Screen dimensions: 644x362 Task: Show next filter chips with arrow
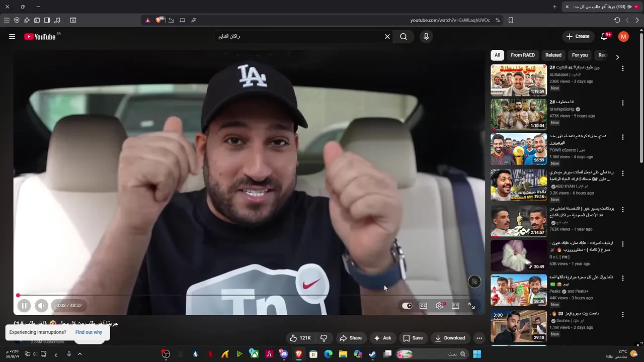[617, 57]
